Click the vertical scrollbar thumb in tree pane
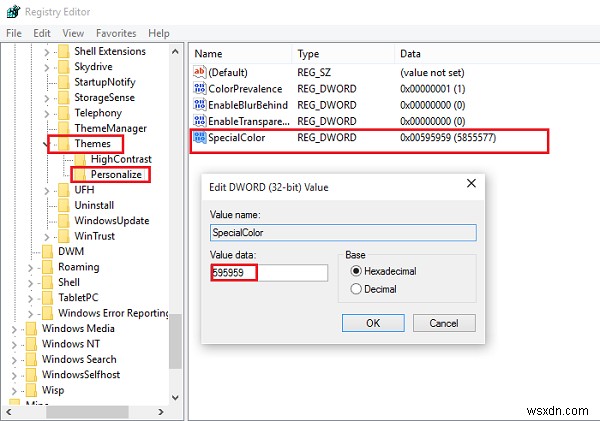 175,341
